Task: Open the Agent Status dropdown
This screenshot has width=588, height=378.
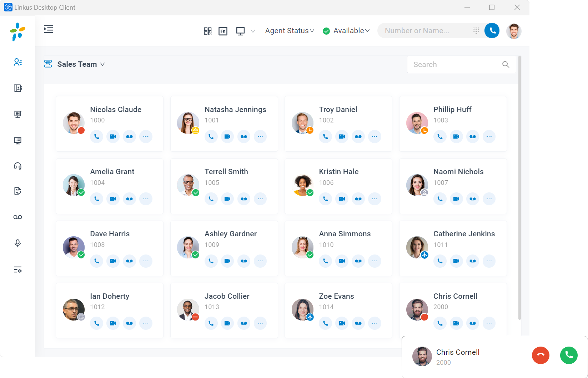Action: pos(290,31)
